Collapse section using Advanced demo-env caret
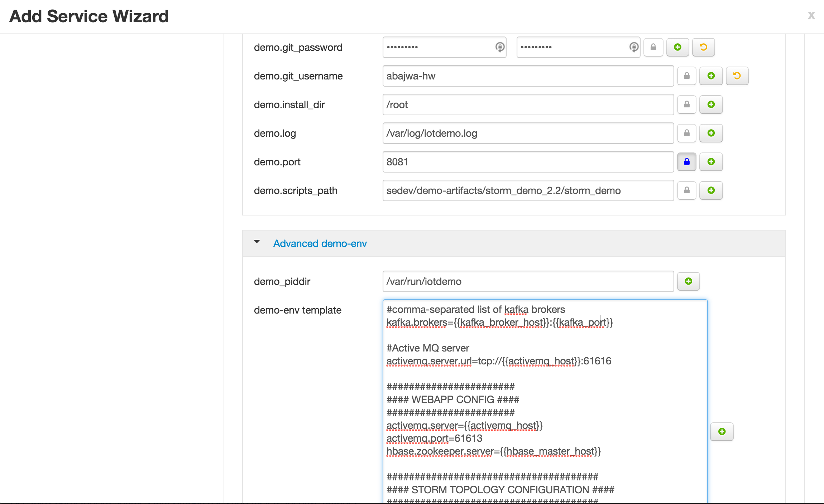The height and width of the screenshot is (504, 824). click(x=257, y=242)
